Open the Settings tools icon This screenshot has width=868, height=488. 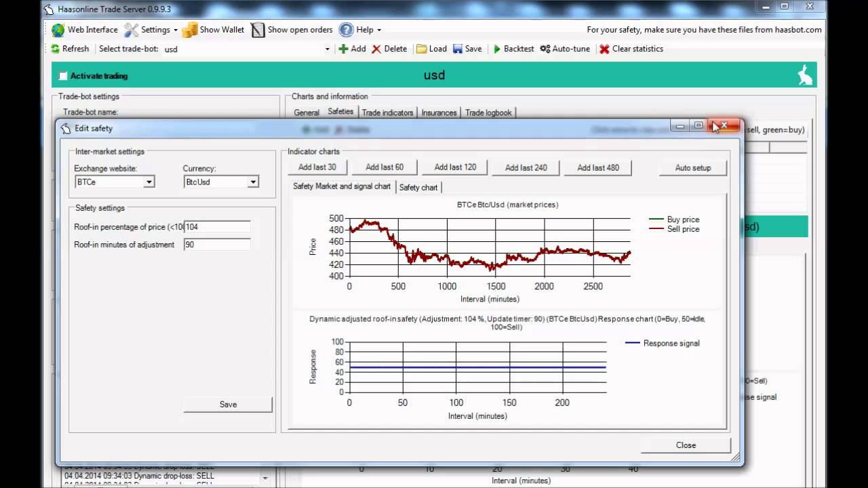point(131,30)
